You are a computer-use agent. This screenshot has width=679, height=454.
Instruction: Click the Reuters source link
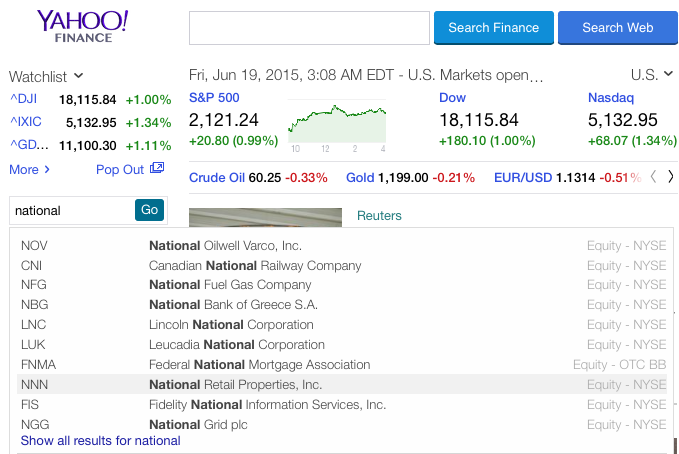point(379,216)
